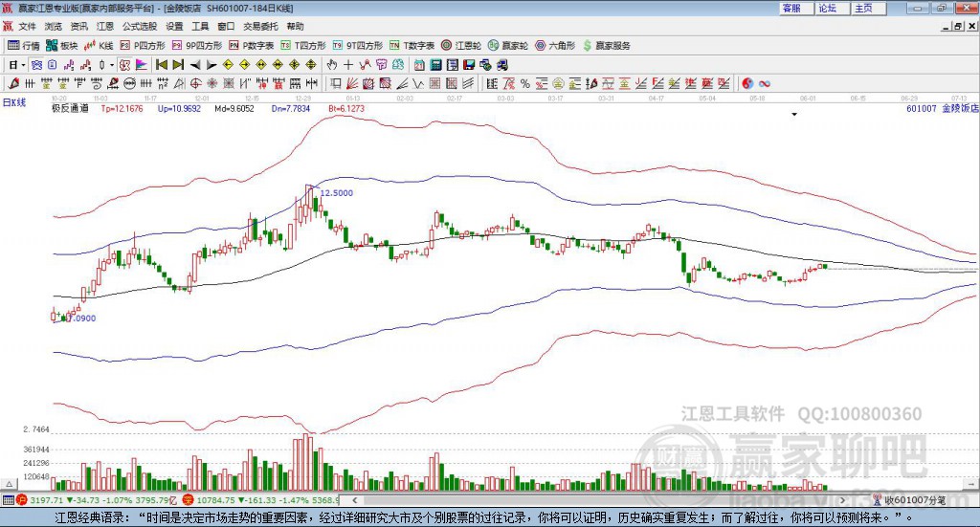Click the n² grid tool icon
980x527 pixels.
(163, 83)
